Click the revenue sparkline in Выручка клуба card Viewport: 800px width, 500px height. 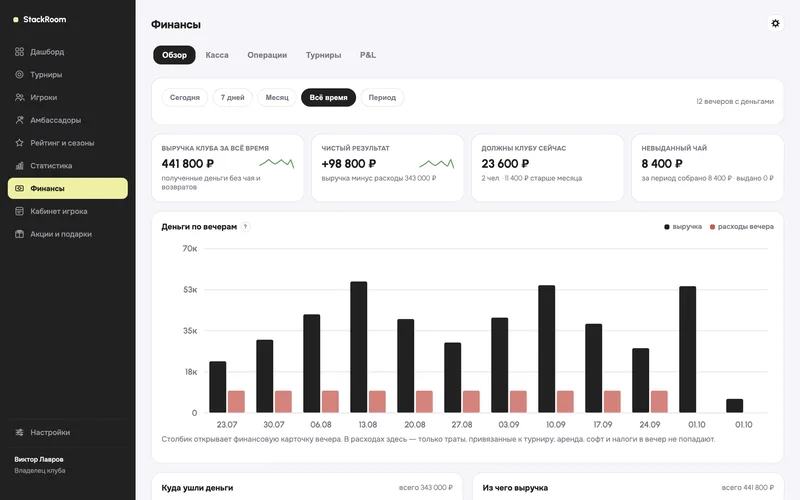coord(277,163)
